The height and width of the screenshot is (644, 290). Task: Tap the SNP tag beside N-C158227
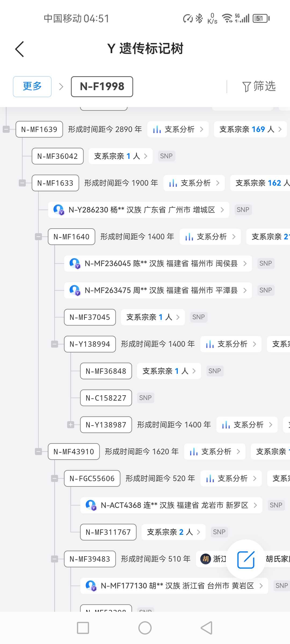tap(146, 398)
